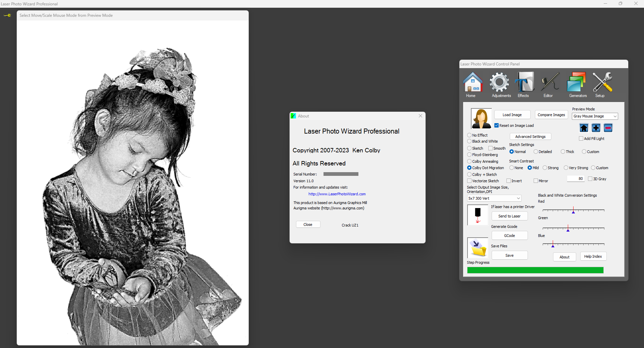
Task: Open the Setup tools icon
Action: pos(602,82)
